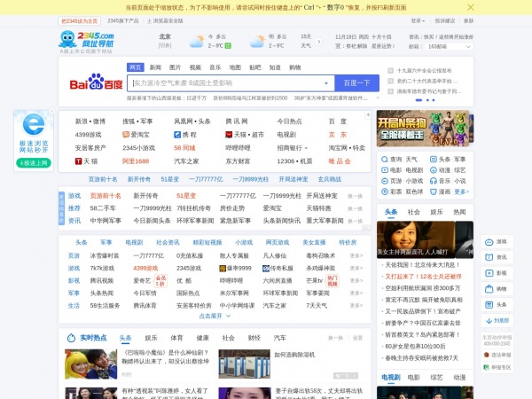Click the 爱淘宝 orange site icon
This screenshot has width=532, height=399.
coord(126,135)
